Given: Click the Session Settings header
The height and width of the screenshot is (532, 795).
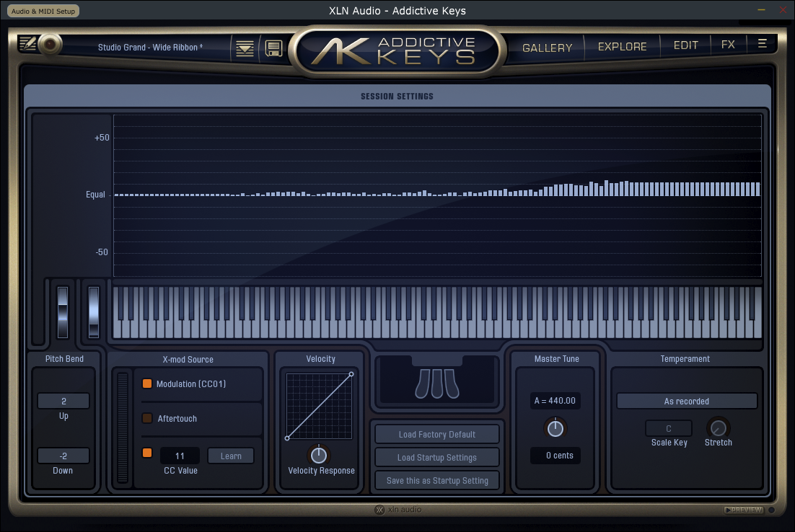Looking at the screenshot, I should (x=397, y=97).
